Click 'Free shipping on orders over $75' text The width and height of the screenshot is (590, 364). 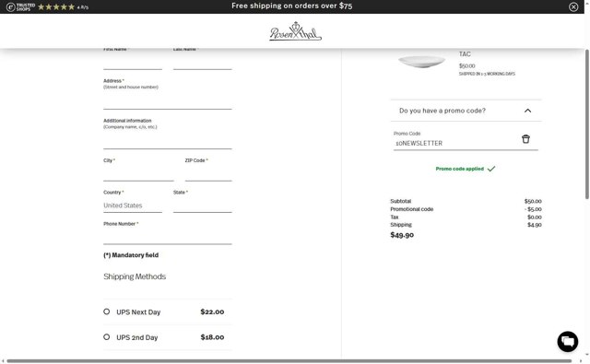point(292,6)
